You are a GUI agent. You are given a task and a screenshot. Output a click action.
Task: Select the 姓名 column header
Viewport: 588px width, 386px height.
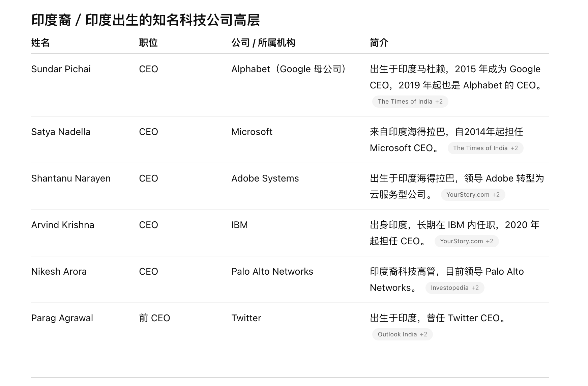click(x=40, y=43)
